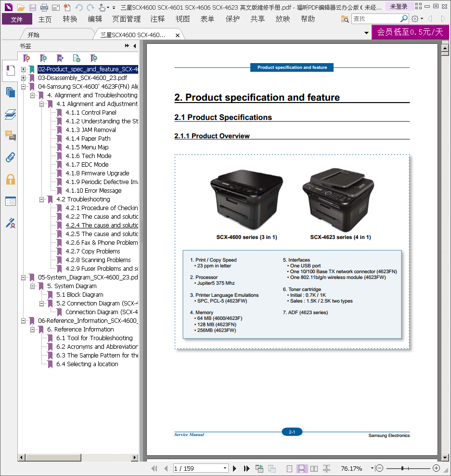Go to the previous page
Screen dimensions: 451x476
tap(166, 468)
